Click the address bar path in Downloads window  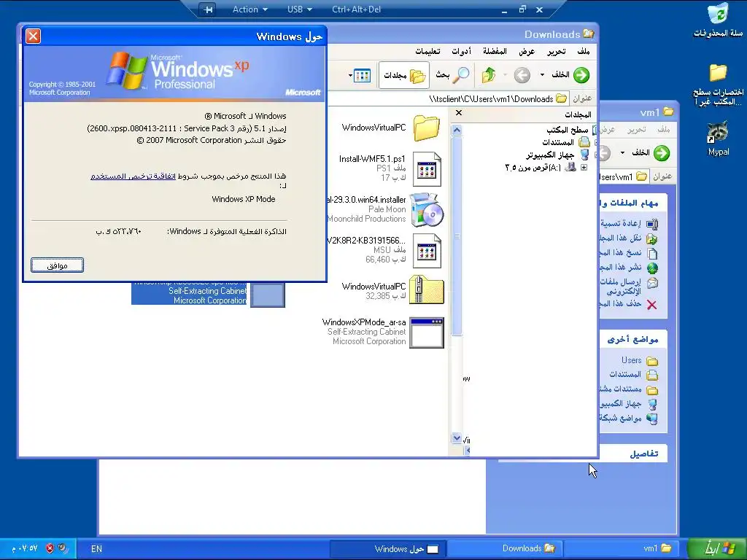(491, 99)
